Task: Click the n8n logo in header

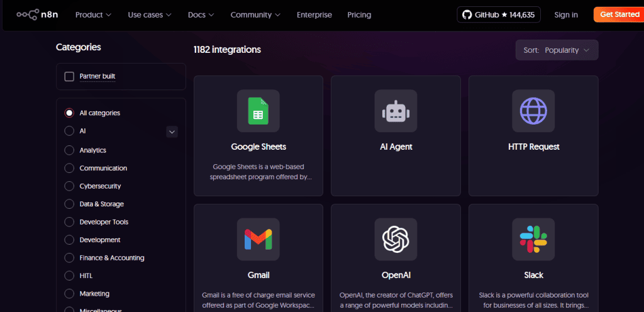Action: coord(38,14)
